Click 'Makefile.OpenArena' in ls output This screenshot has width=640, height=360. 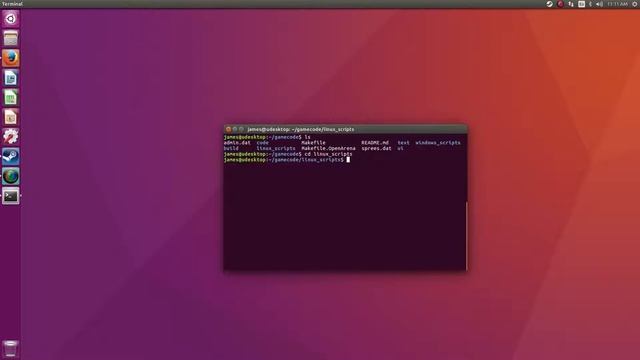pyautogui.click(x=328, y=149)
